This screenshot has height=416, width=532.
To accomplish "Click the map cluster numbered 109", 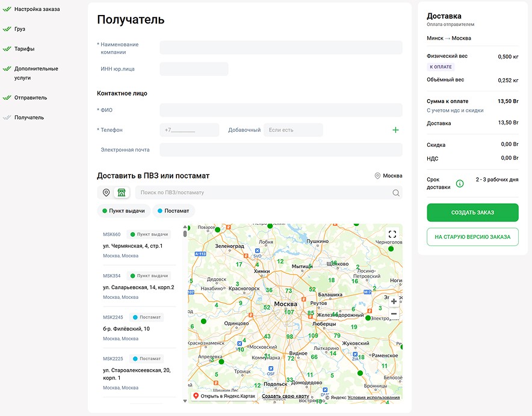I will coord(313,335).
